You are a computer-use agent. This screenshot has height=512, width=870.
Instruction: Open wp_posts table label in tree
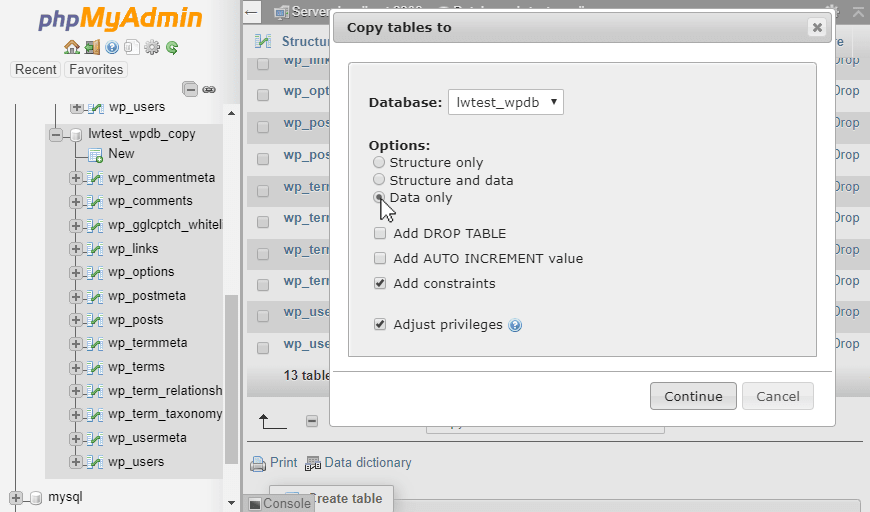[x=135, y=320]
